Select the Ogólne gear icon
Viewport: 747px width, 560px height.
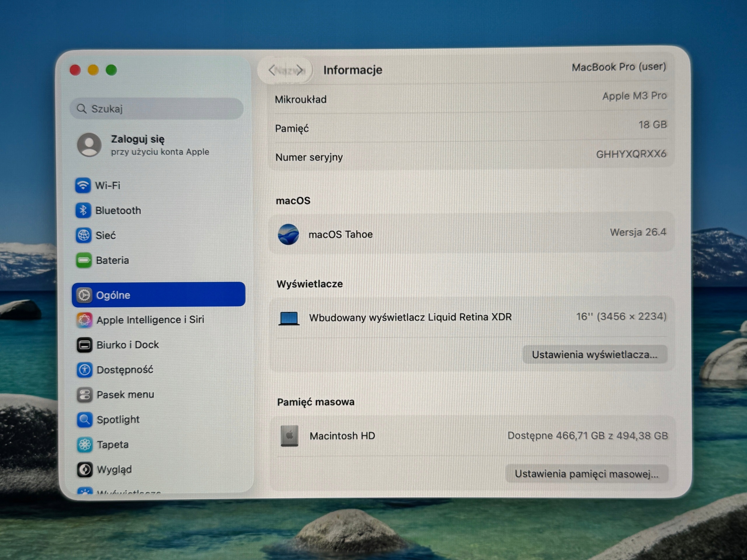84,295
